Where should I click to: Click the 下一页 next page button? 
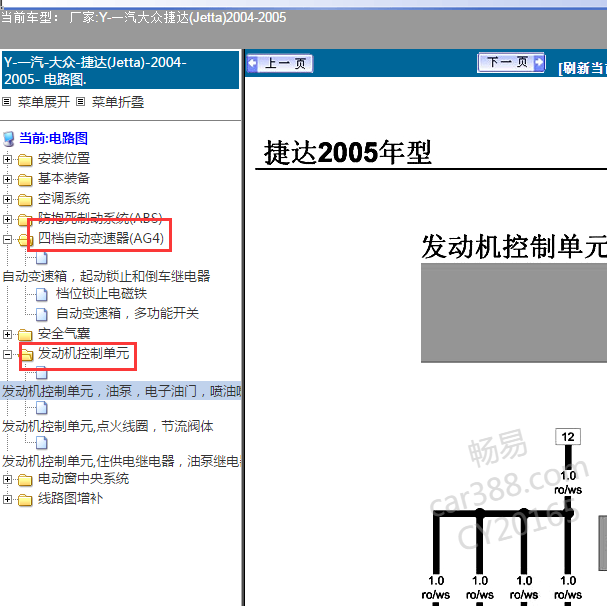(511, 62)
